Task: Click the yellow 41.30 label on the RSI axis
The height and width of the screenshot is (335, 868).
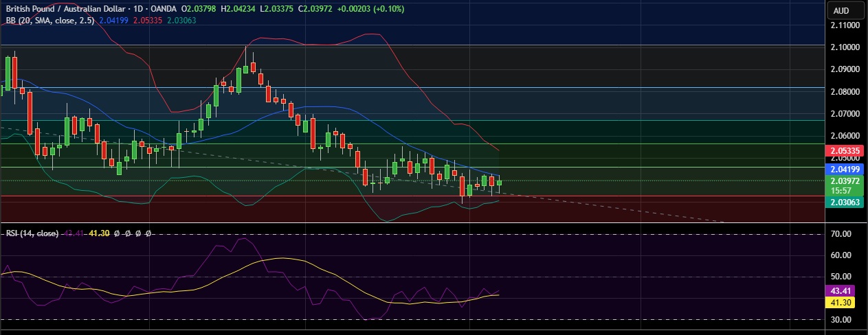Action: [x=841, y=302]
